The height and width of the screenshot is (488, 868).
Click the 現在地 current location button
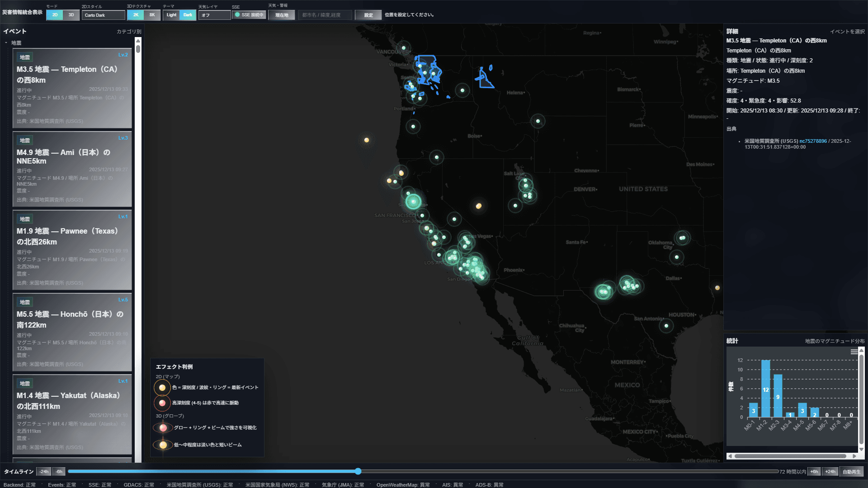coord(282,15)
